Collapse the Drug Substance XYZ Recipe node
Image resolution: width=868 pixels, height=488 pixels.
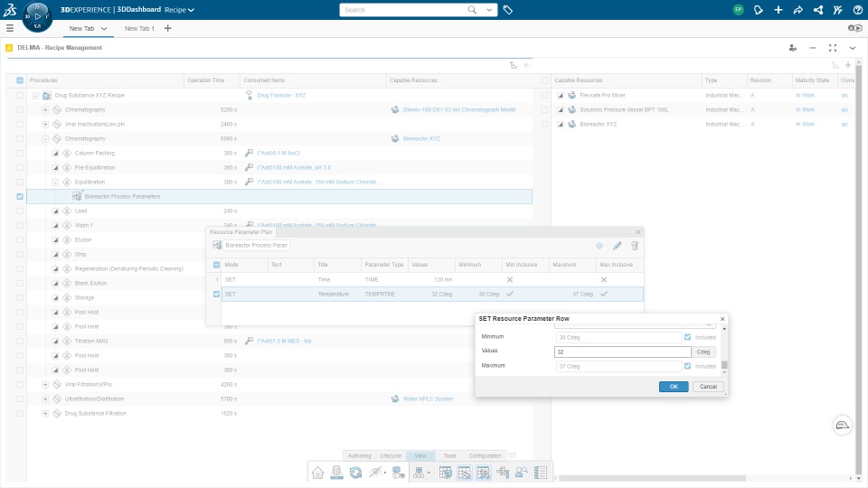pos(35,96)
